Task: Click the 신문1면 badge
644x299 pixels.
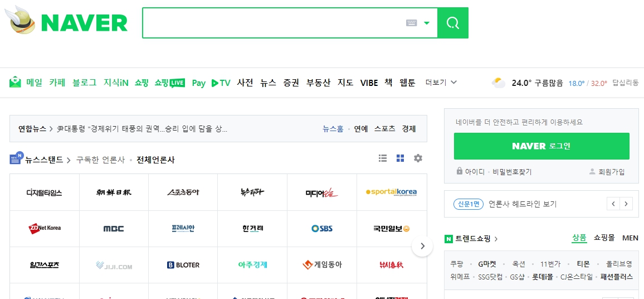Action: pyautogui.click(x=468, y=204)
